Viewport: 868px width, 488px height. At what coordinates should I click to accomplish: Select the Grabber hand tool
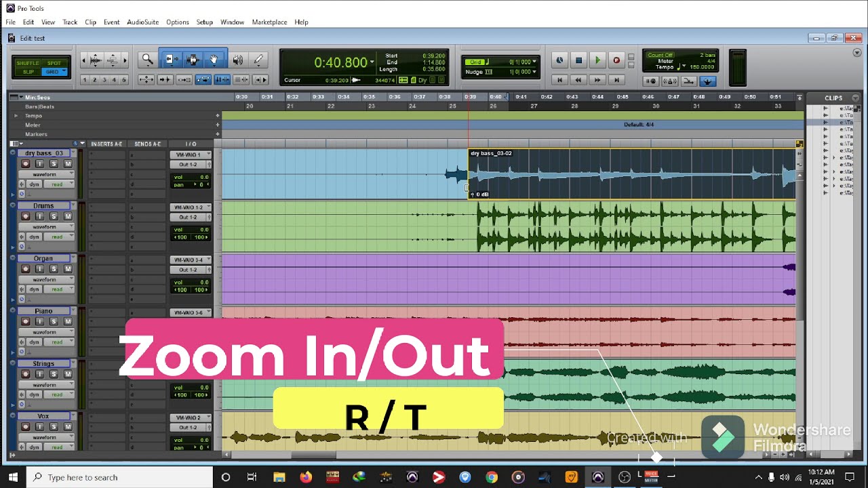(214, 60)
